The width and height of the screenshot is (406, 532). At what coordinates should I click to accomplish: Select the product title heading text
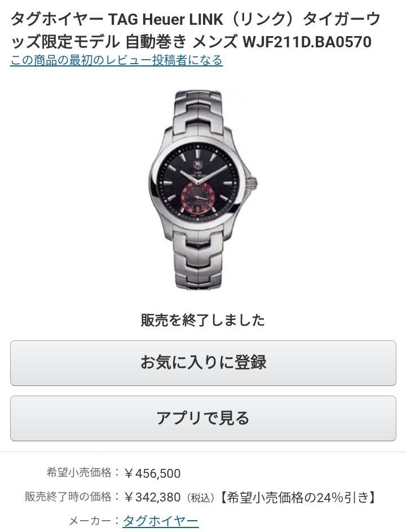pyautogui.click(x=196, y=30)
